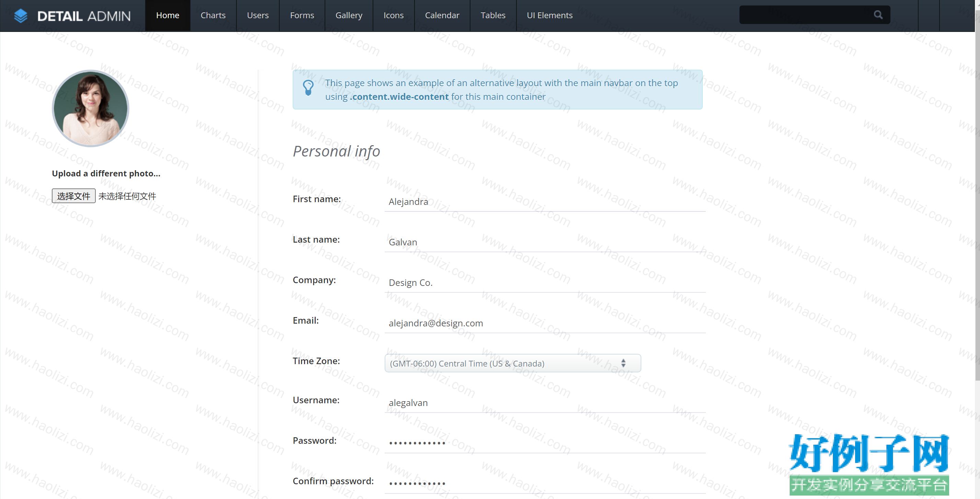The width and height of the screenshot is (980, 499).
Task: Click the 'Username:' label
Action: (x=316, y=400)
